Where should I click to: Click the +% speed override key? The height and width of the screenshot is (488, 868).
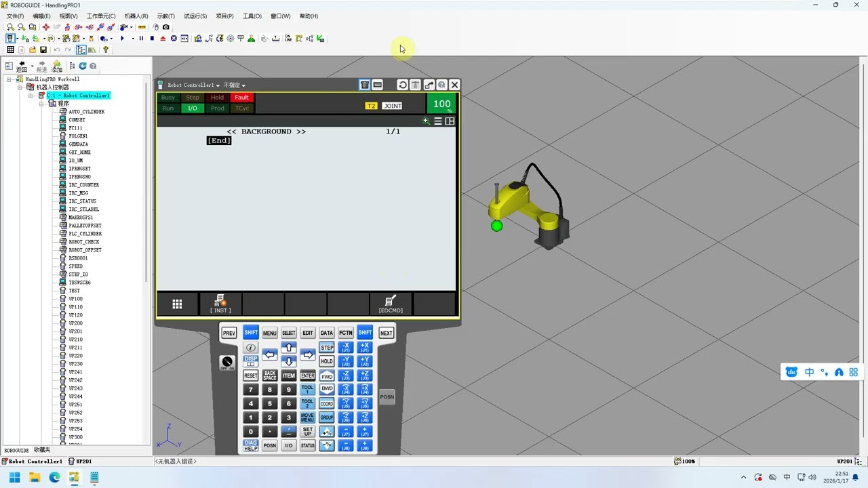(x=327, y=432)
